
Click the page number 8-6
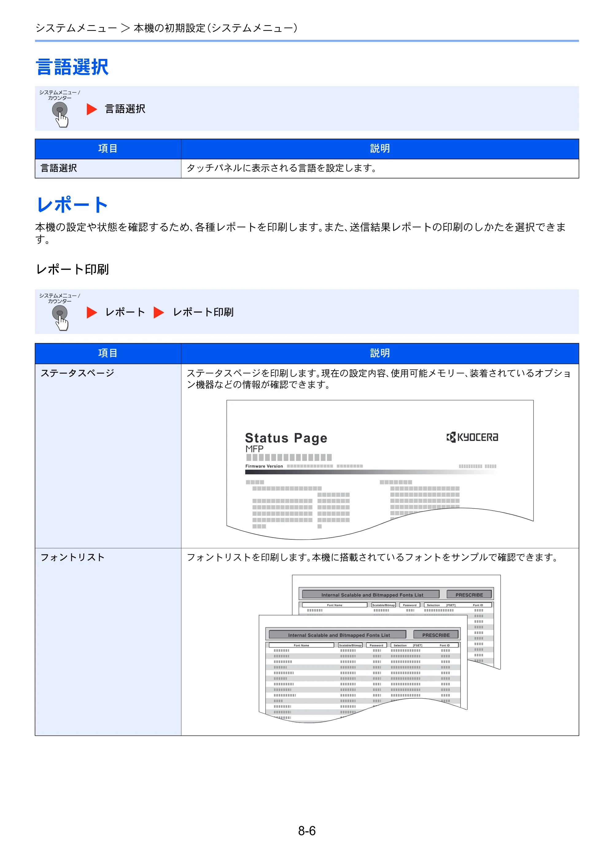[x=307, y=831]
